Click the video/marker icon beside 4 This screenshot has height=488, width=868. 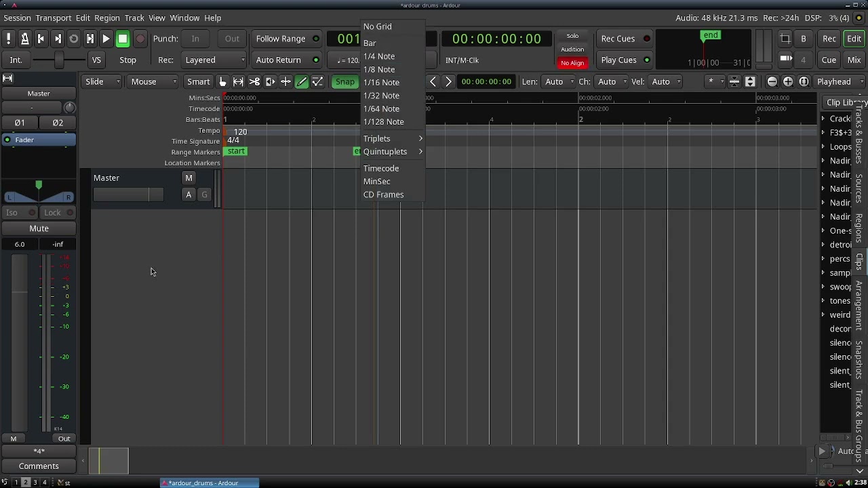coord(785,60)
